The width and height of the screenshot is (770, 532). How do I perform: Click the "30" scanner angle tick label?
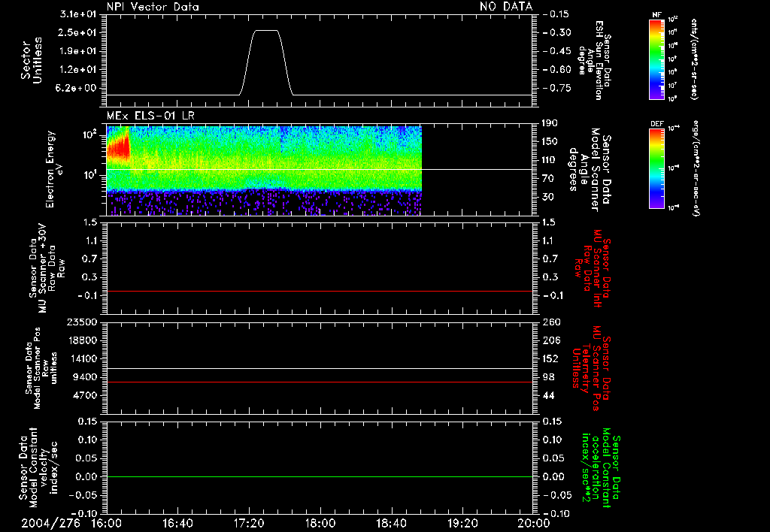click(547, 197)
